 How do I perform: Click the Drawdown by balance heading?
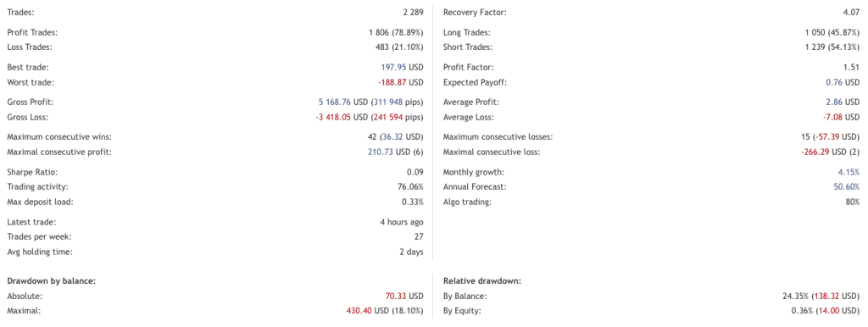coord(52,281)
